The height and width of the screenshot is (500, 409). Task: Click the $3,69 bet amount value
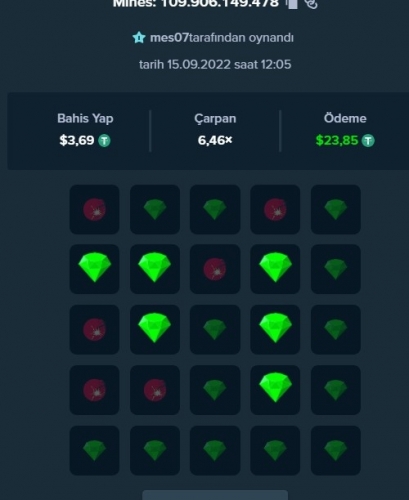point(77,141)
